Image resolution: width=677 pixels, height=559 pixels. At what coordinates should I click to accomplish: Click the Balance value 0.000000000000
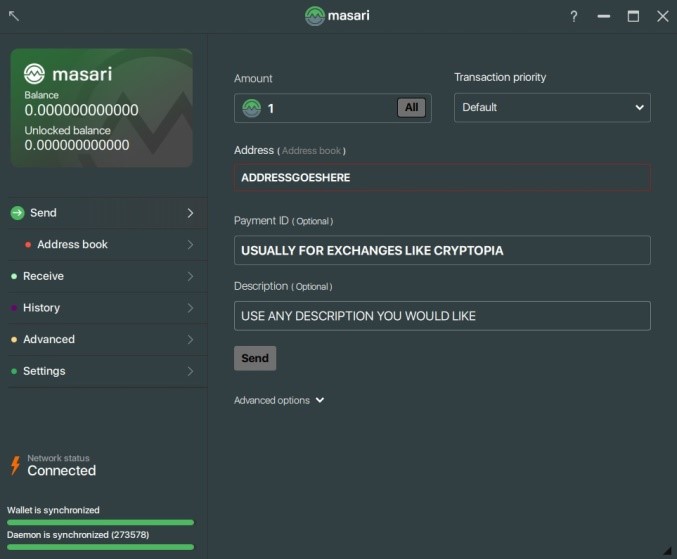click(x=81, y=111)
